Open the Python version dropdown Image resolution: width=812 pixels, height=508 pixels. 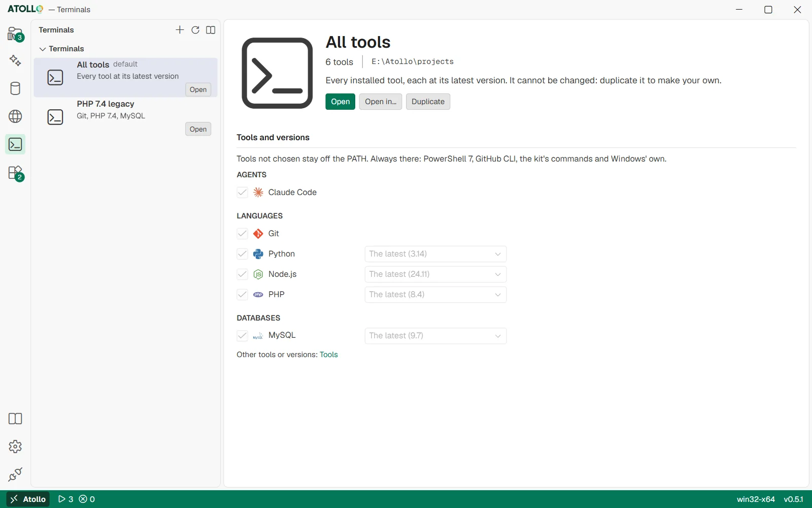click(x=435, y=254)
